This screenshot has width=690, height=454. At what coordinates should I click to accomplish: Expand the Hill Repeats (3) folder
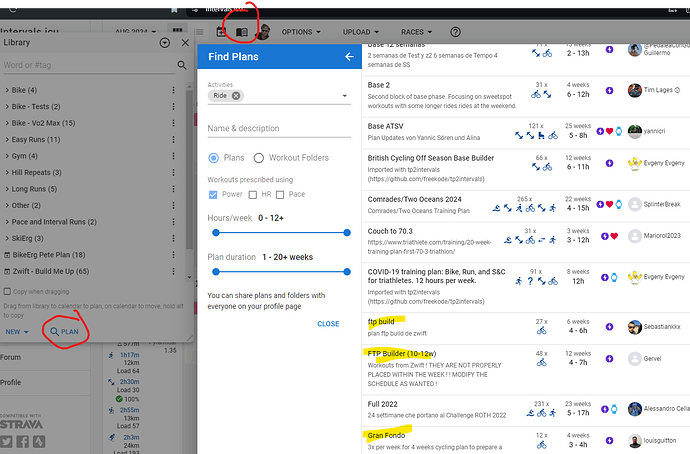[x=7, y=172]
